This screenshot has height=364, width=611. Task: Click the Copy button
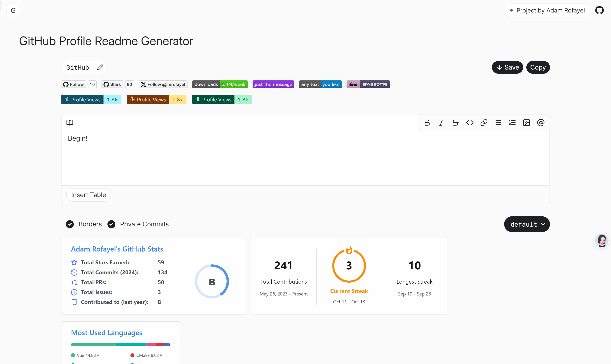pyautogui.click(x=538, y=68)
